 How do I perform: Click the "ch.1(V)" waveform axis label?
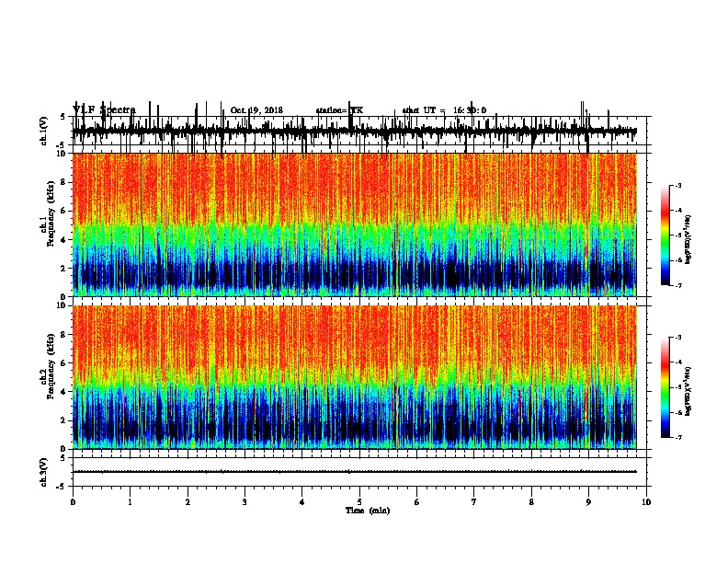click(44, 131)
